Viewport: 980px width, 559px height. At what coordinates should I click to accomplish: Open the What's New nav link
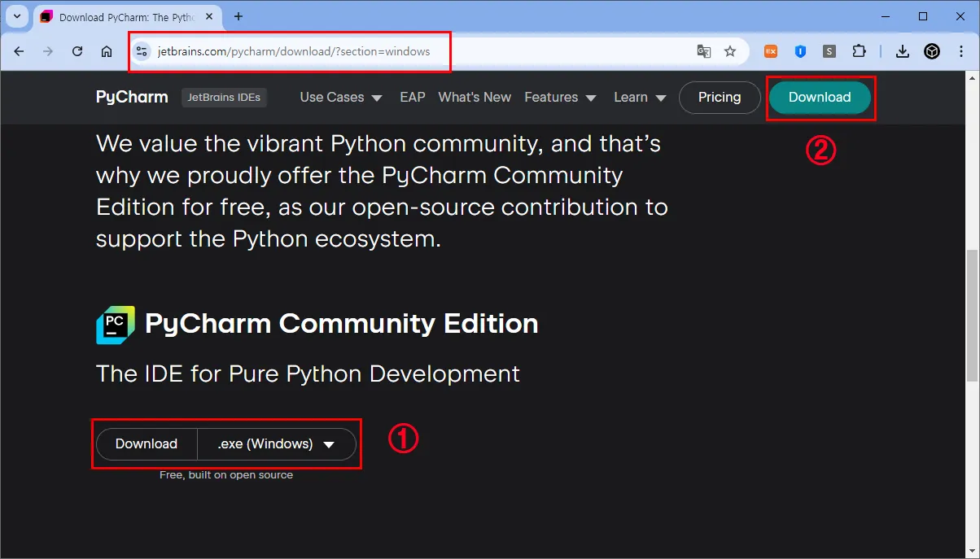coord(475,97)
